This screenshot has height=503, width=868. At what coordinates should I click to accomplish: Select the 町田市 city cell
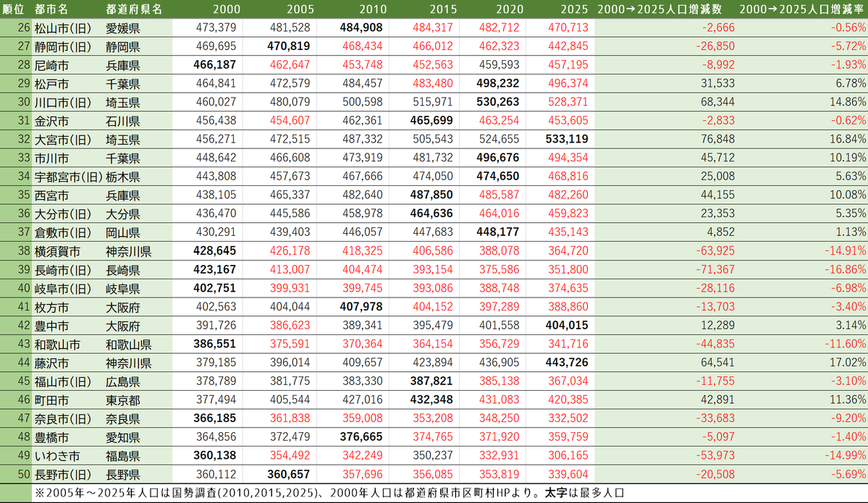point(51,400)
